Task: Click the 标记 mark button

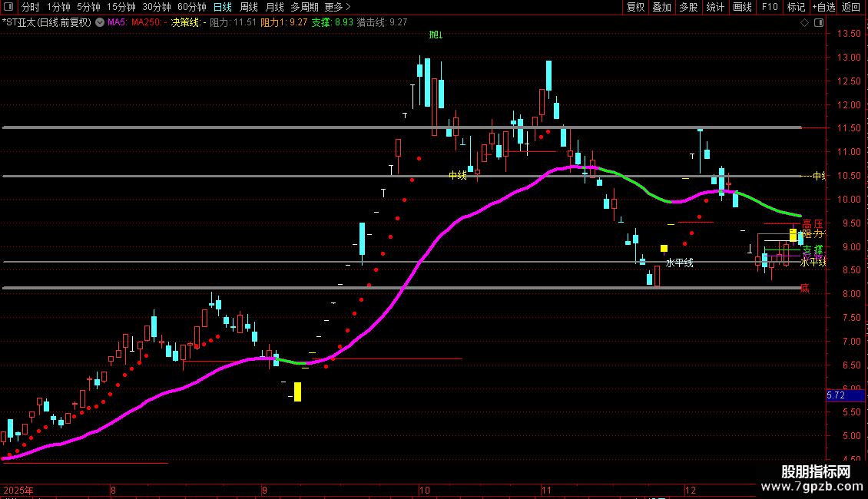Action: [x=796, y=7]
